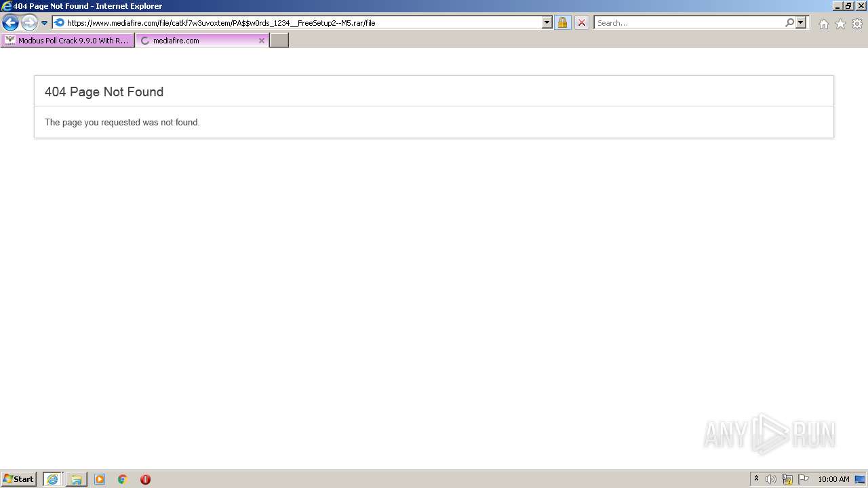Launch the media player taskbar icon
Image resolution: width=868 pixels, height=488 pixels.
[x=100, y=479]
